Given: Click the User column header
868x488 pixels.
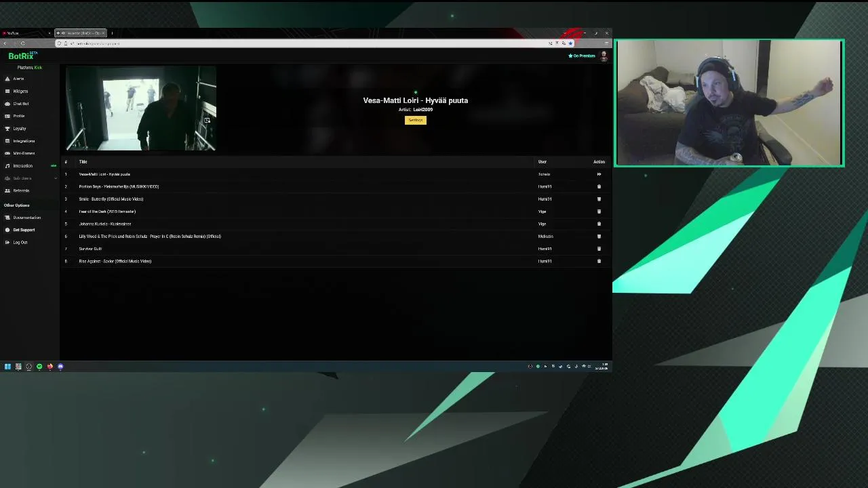Looking at the screenshot, I should coord(542,162).
